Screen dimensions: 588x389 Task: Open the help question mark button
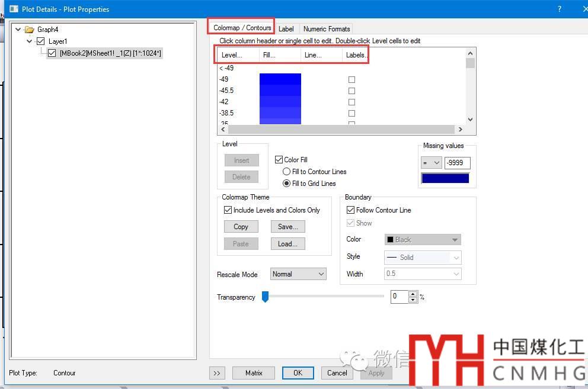(x=559, y=9)
